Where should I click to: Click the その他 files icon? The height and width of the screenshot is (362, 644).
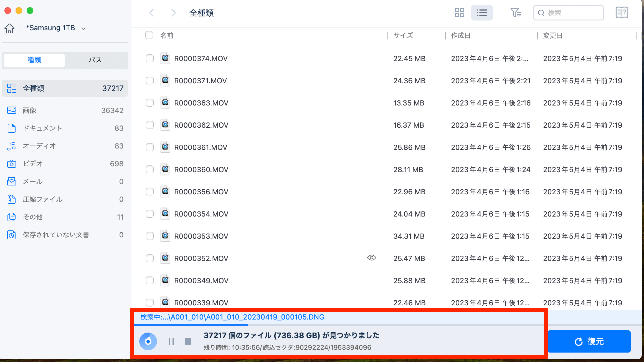pyautogui.click(x=12, y=217)
